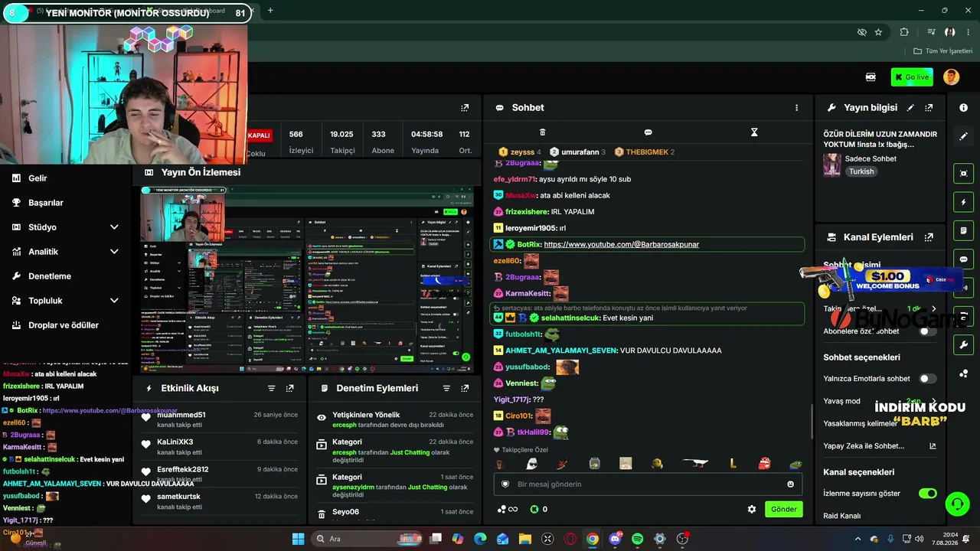Open Yavaş mod options chevron
Screen dimensions: 980x551
coord(933,401)
